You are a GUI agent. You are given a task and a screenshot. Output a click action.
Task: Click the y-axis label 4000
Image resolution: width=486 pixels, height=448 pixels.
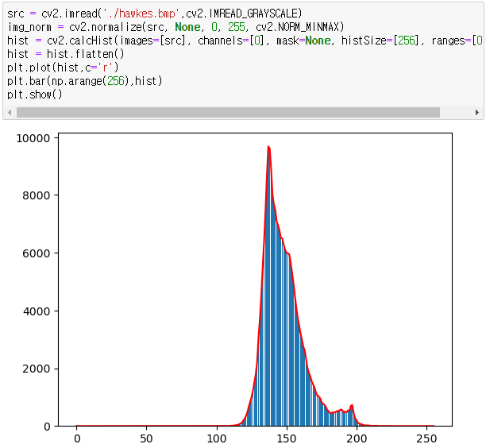[37, 311]
